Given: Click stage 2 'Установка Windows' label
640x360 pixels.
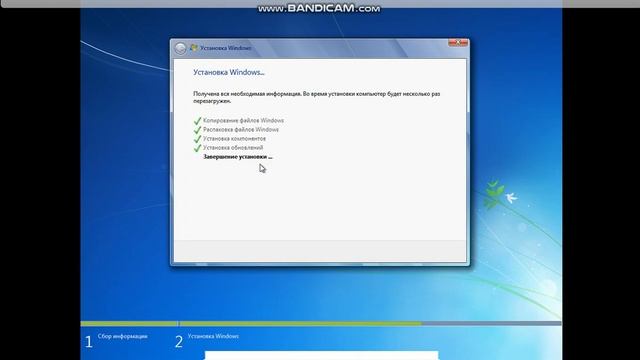Looking at the screenshot, I should coord(213,336).
